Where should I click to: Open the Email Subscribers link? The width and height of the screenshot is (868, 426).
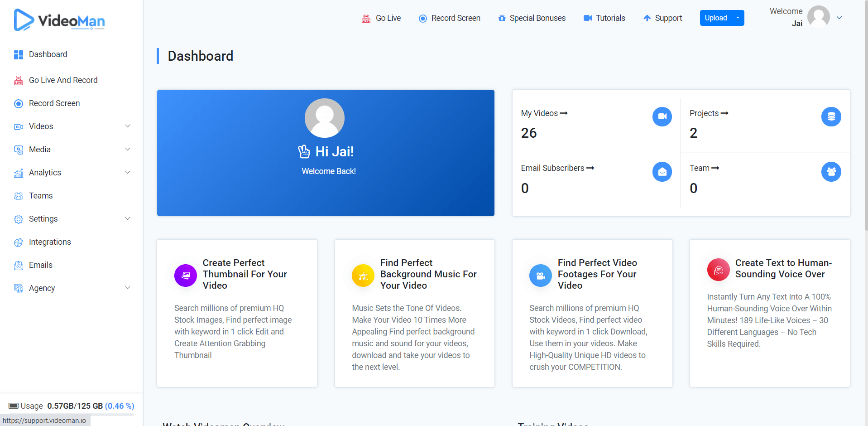(x=557, y=168)
